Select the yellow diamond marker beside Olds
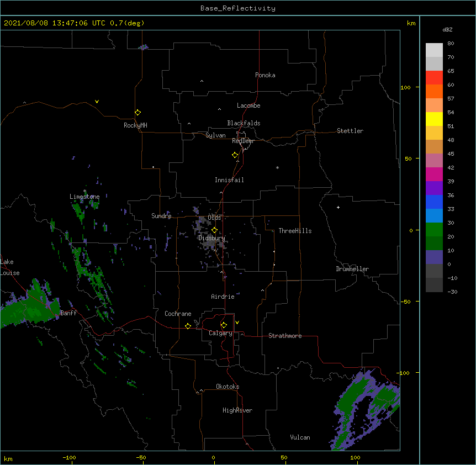Viewport: 476px width, 465px height. click(215, 230)
